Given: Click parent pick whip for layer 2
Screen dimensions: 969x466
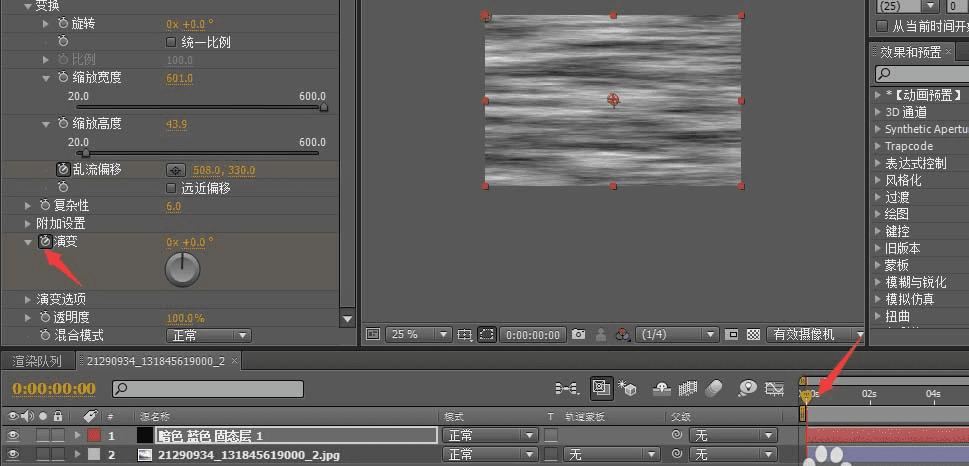Looking at the screenshot, I should pyautogui.click(x=677, y=455).
